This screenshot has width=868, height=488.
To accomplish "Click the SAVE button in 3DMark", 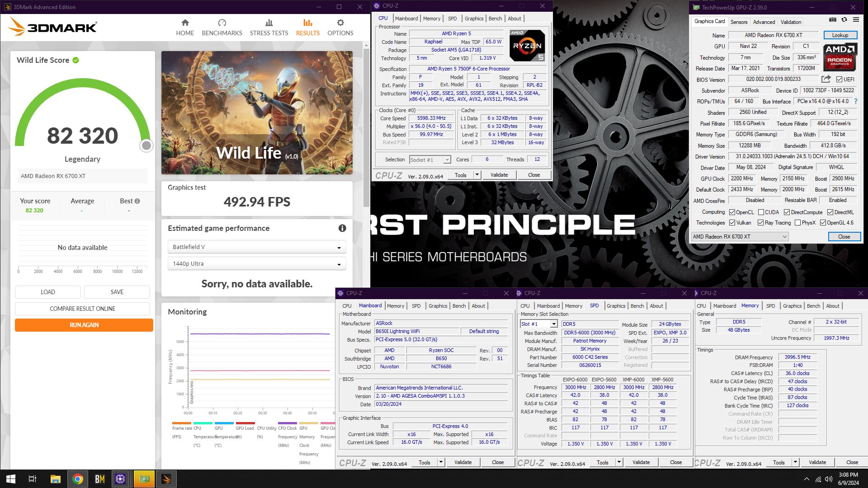I will (117, 292).
